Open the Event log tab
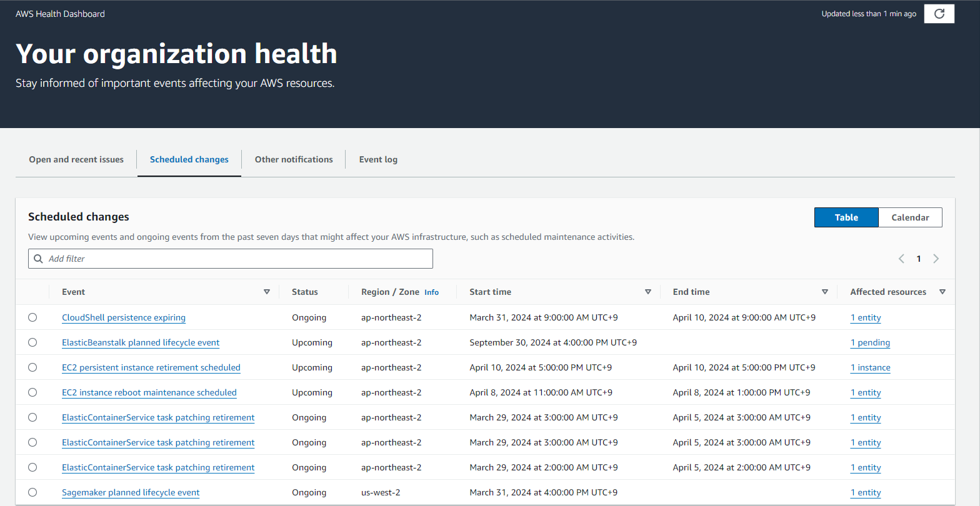Image resolution: width=980 pixels, height=506 pixels. click(378, 159)
